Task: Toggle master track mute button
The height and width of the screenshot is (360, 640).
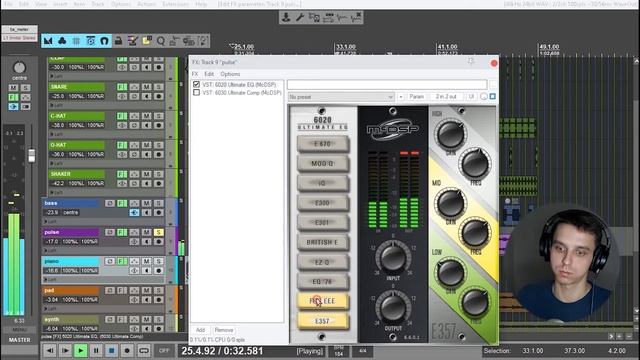Action: pos(13,88)
